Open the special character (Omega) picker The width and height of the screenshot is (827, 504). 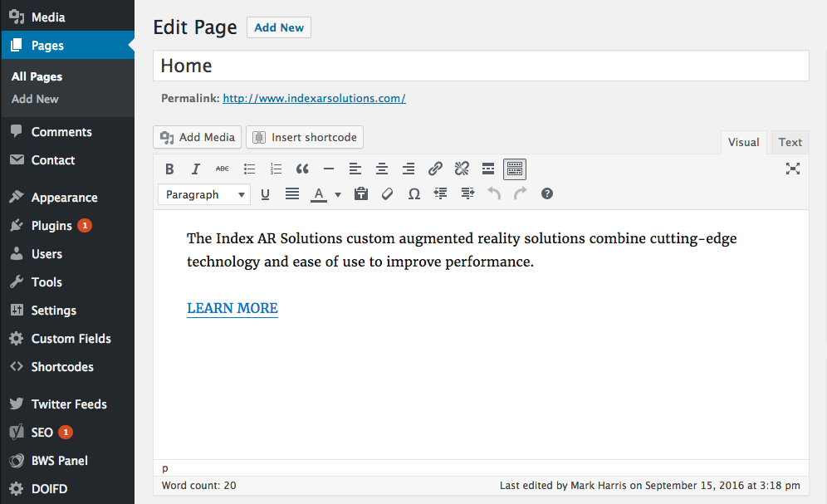click(414, 194)
